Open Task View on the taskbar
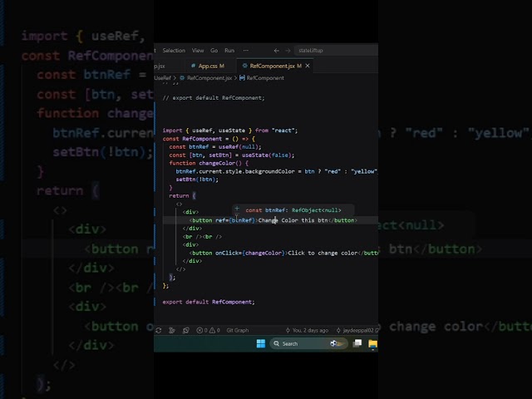532x399 pixels. [x=357, y=343]
